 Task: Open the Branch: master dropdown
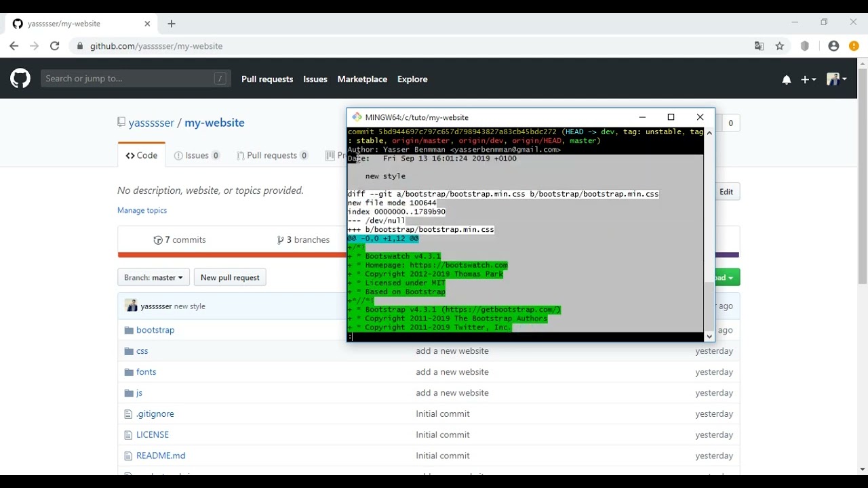154,277
